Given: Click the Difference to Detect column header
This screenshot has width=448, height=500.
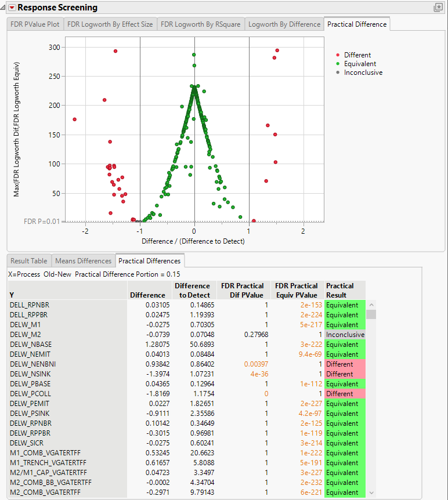Looking at the screenshot, I should click(x=192, y=290).
